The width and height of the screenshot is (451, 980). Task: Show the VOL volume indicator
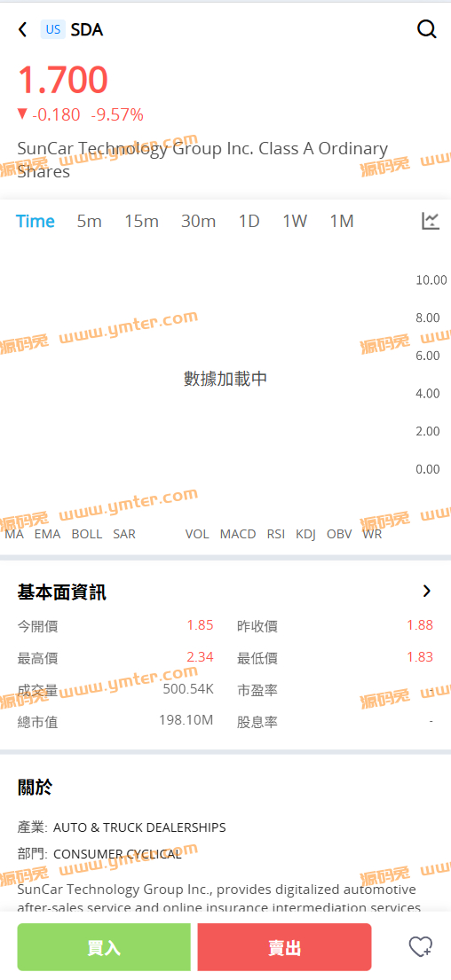[197, 535]
